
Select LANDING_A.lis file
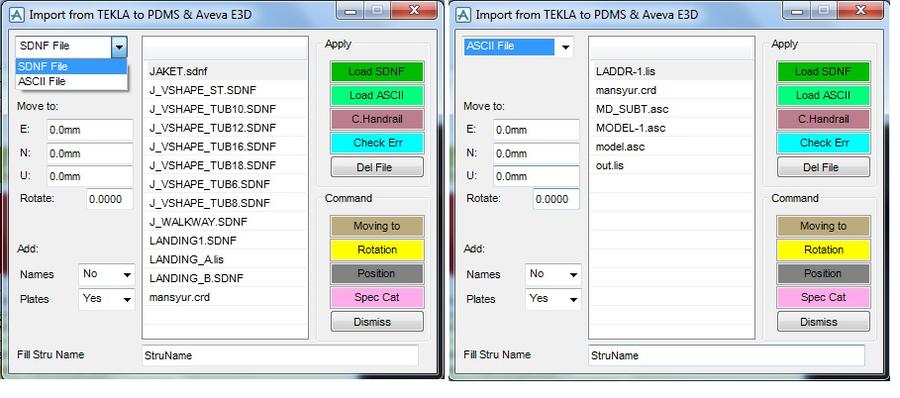(226, 260)
